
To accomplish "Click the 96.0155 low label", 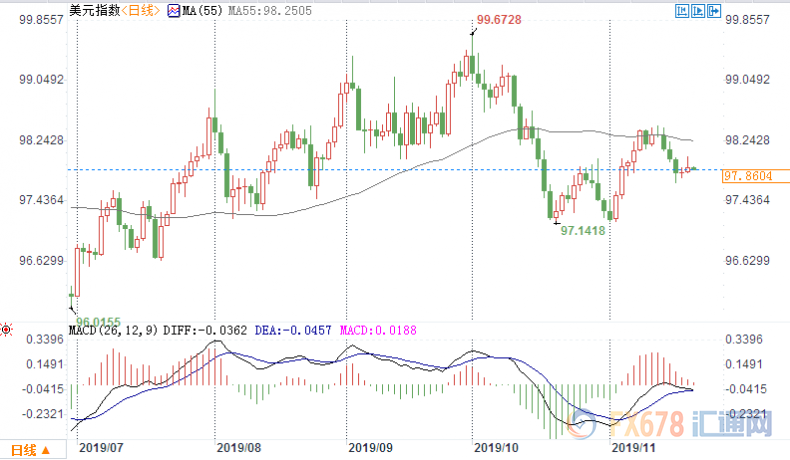I will [98, 321].
